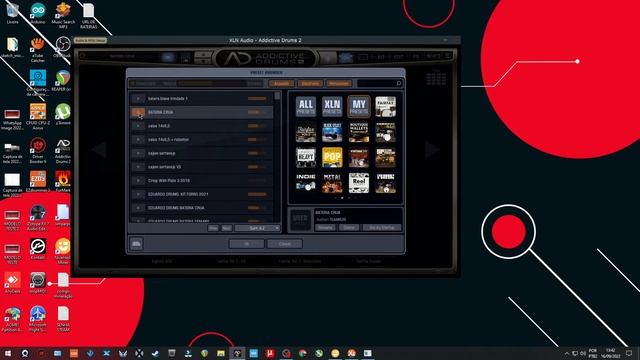Open Driver Booster 9 desktop shortcut
The image size is (640, 360).
(38, 150)
